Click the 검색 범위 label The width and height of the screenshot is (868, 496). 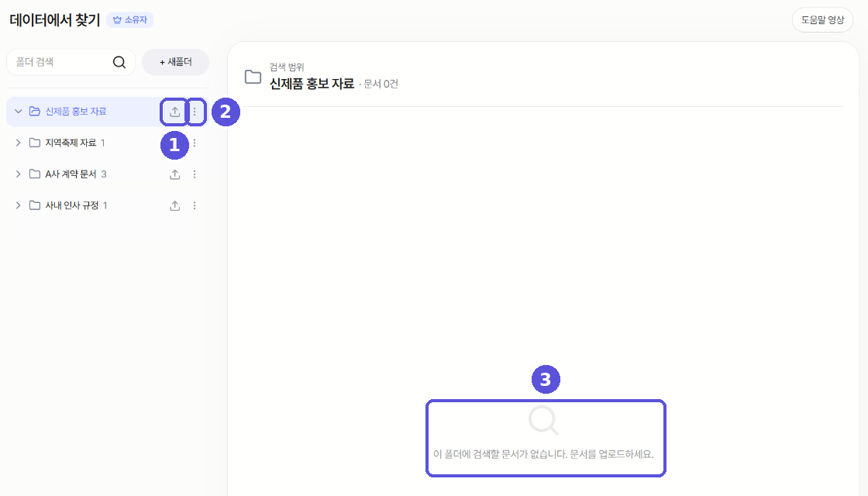pos(287,67)
